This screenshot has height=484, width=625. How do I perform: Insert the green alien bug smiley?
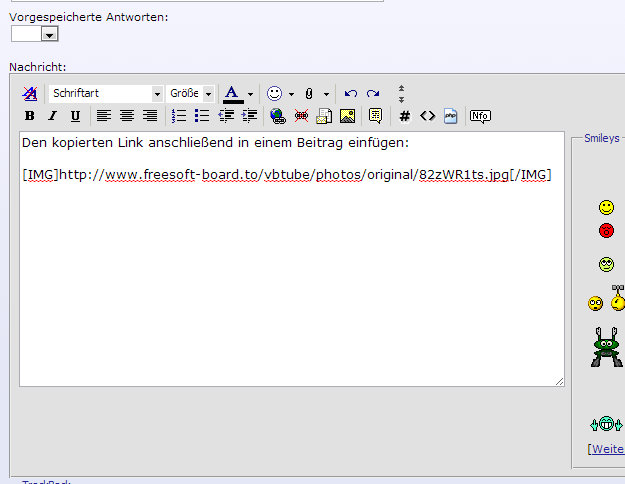607,347
